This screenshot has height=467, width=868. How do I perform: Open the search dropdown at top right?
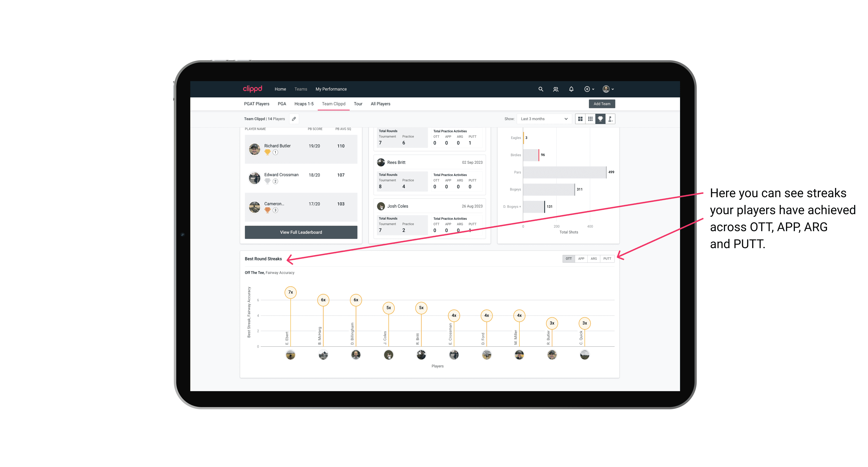pos(540,89)
